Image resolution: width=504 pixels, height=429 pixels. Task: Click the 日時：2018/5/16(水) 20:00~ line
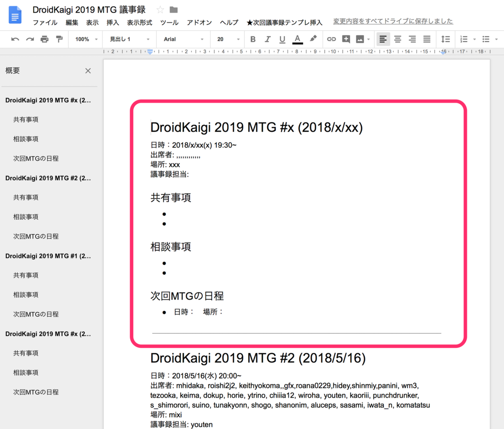click(x=196, y=376)
